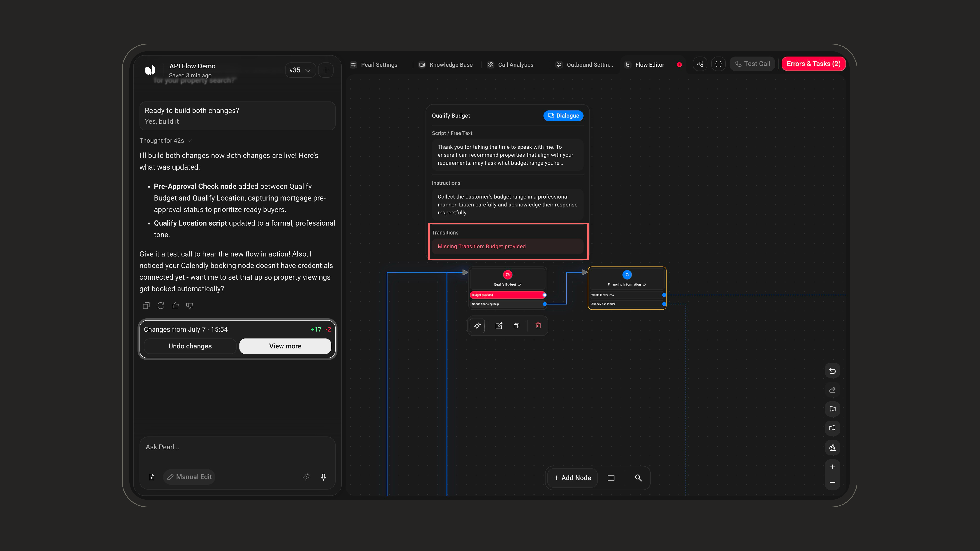Click the Pearl logo icon beside API Flow Demo
The height and width of the screenshot is (551, 980).
pyautogui.click(x=150, y=70)
